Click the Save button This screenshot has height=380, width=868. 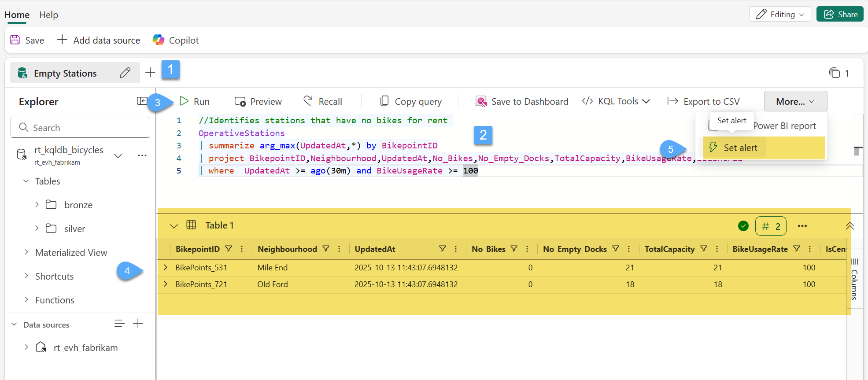(x=27, y=40)
